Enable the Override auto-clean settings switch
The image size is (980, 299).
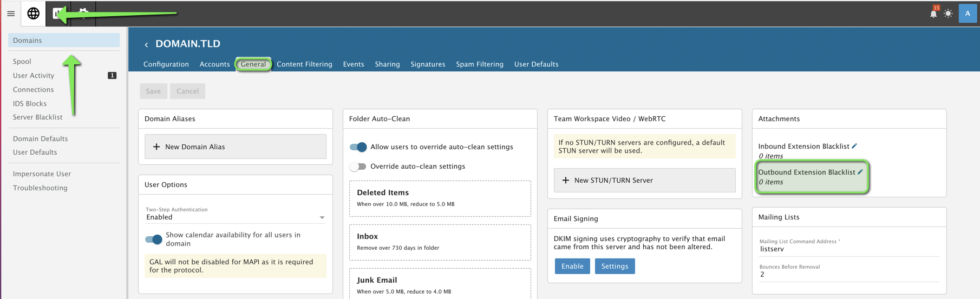click(358, 167)
